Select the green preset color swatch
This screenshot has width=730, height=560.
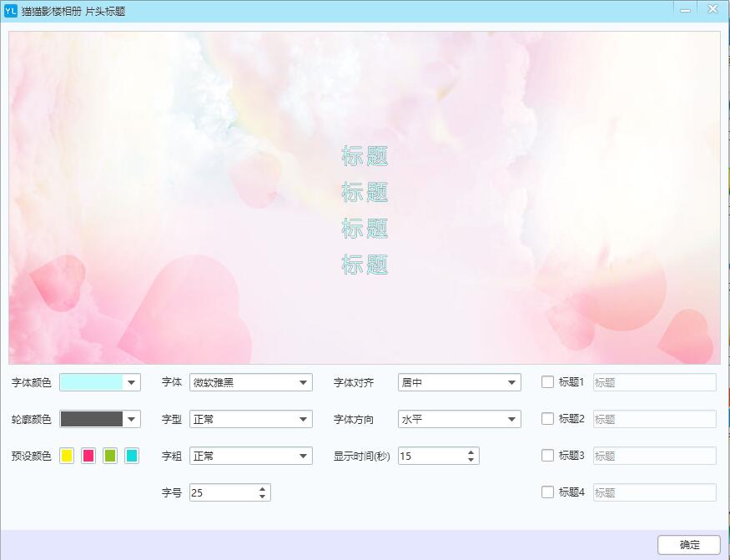point(109,456)
